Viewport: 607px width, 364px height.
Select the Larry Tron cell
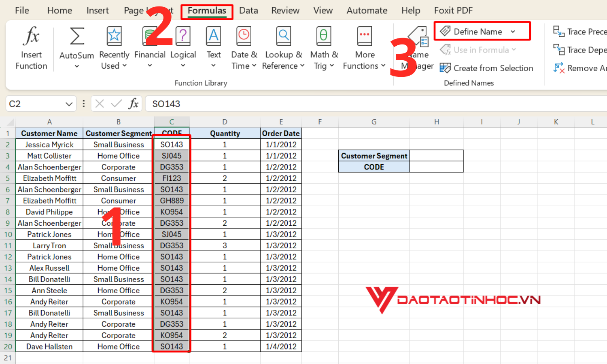[49, 245]
